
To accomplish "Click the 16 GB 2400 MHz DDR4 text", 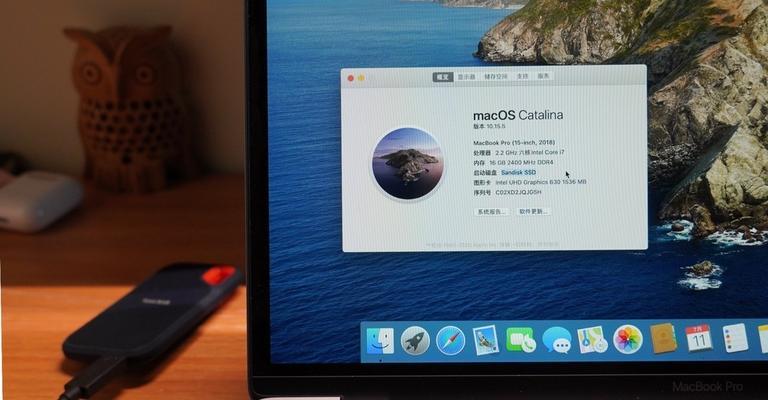I will click(x=521, y=162).
